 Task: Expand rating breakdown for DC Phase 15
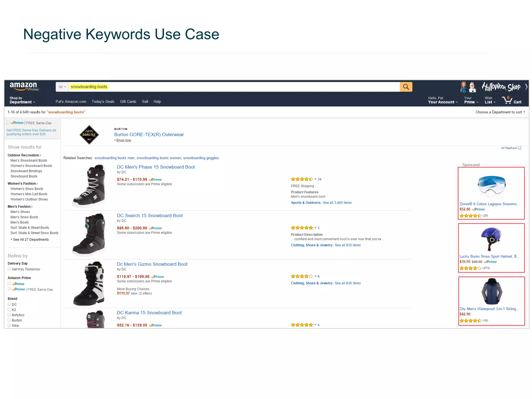[315, 179]
